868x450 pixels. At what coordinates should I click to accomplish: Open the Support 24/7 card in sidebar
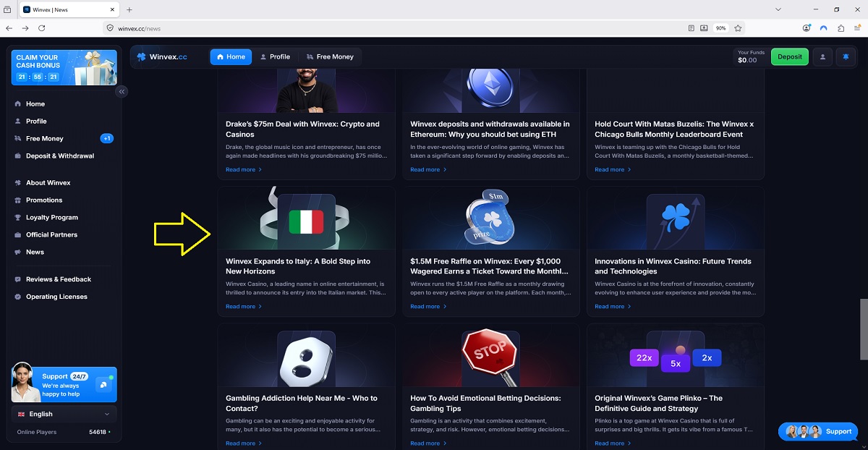[64, 384]
